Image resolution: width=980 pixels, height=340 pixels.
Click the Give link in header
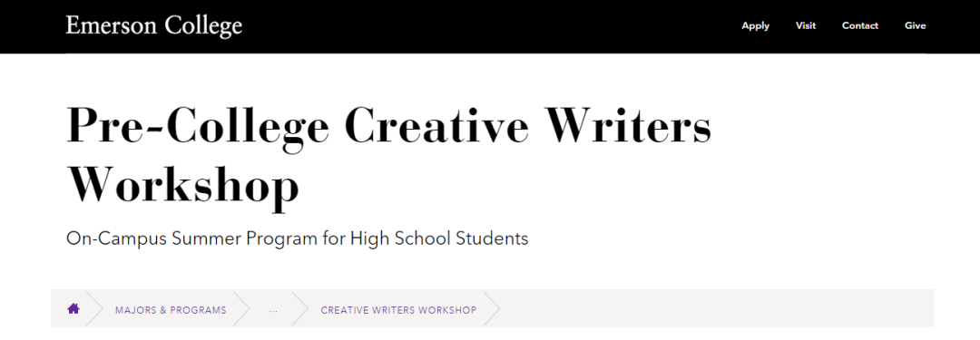[x=915, y=25]
